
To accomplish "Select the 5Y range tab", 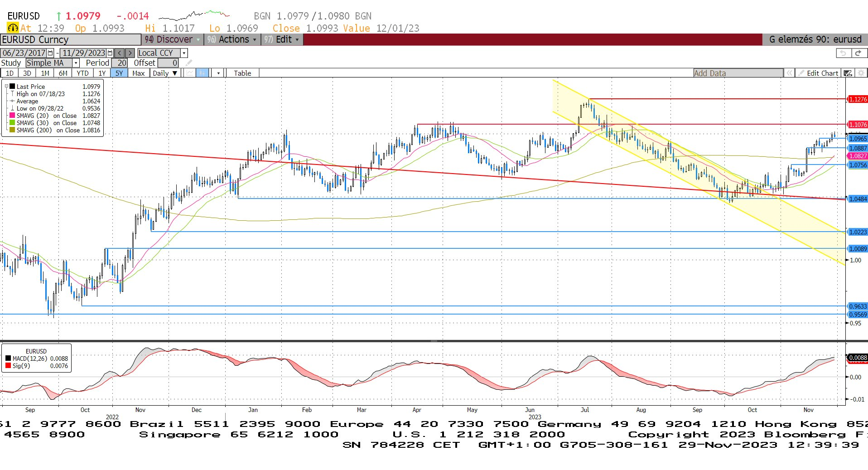I will tap(119, 73).
